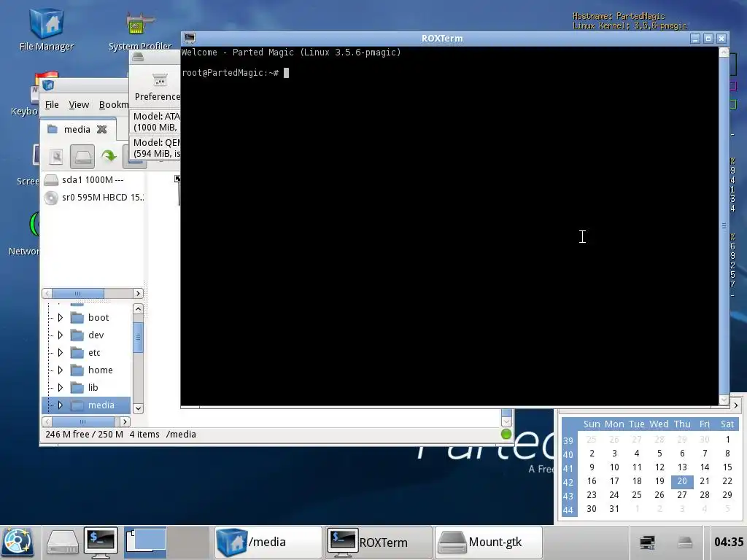This screenshot has height=560, width=747.
Task: Select date 9 in the calendar
Action: point(592,467)
